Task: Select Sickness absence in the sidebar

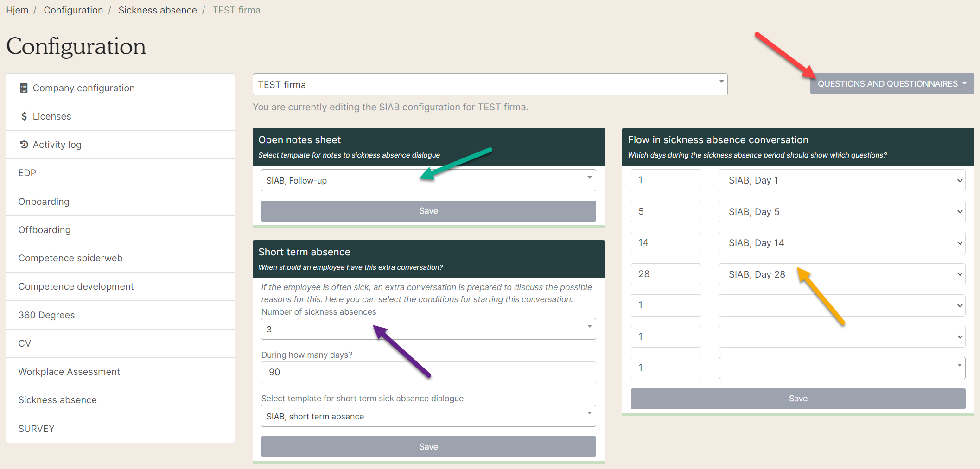Action: pos(57,399)
